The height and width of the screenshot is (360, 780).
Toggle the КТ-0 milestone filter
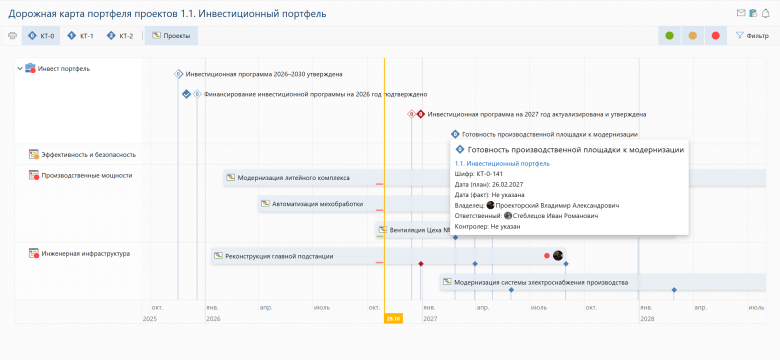coord(41,36)
